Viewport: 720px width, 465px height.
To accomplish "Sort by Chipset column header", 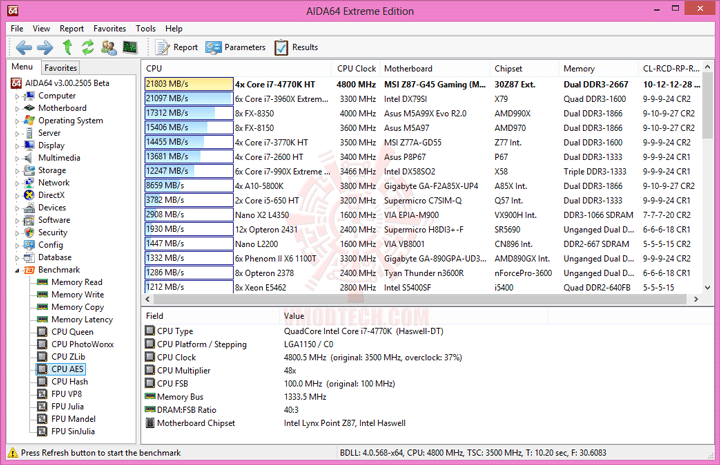I will 524,68.
